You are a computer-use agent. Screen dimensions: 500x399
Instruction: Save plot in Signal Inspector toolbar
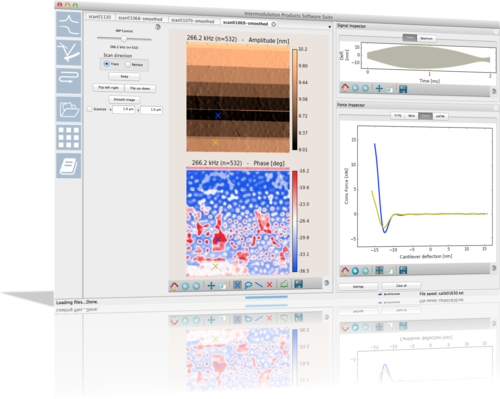(403, 89)
